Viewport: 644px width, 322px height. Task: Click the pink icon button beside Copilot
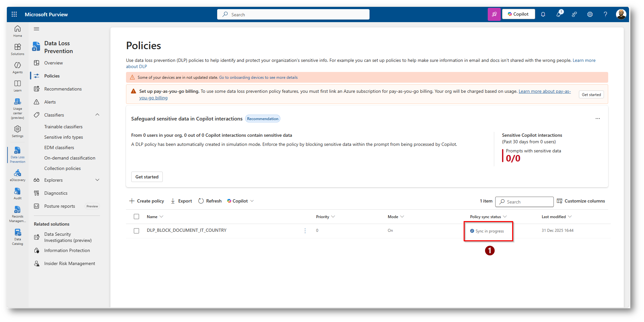coord(494,14)
